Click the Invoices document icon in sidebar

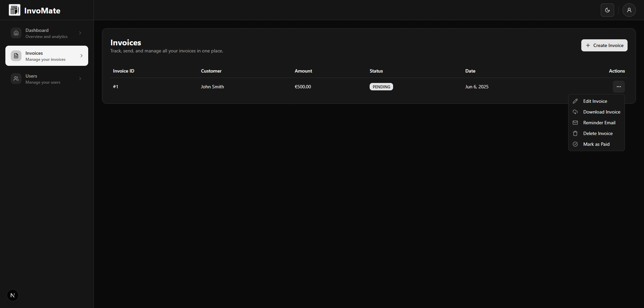coord(16,56)
